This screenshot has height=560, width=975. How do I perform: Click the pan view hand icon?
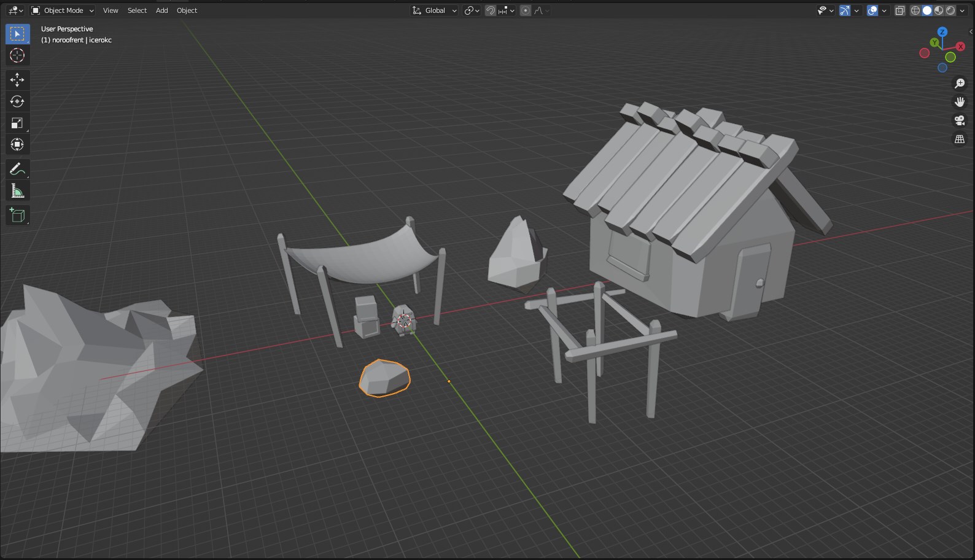pyautogui.click(x=960, y=102)
